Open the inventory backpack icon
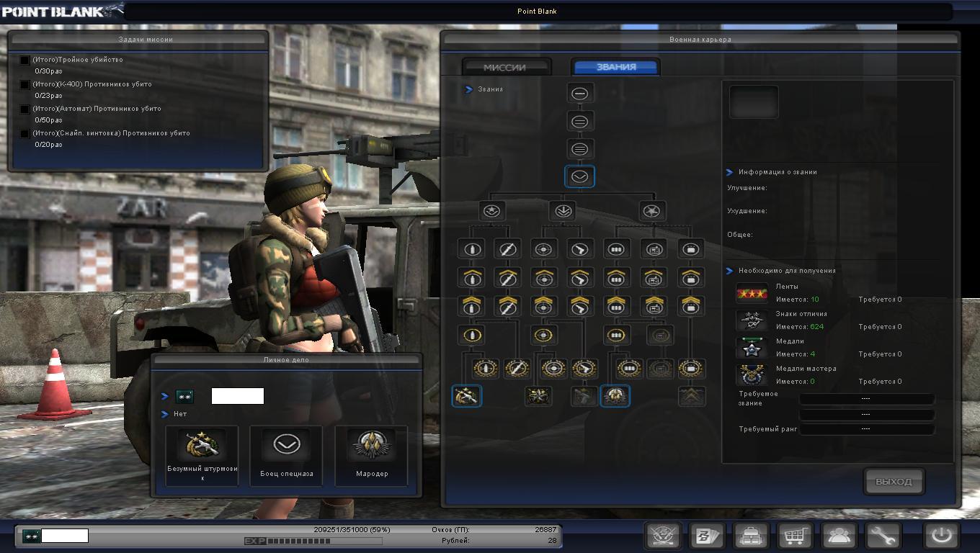This screenshot has height=553, width=980. tap(749, 536)
